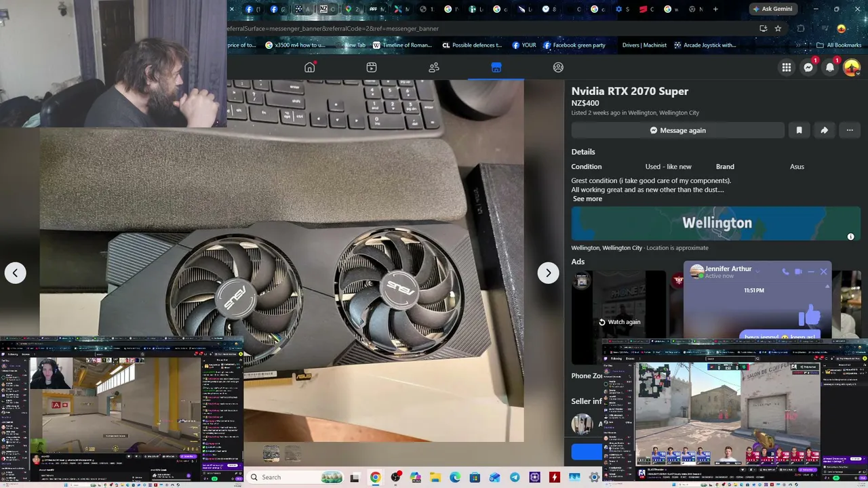Open the 'Timeline of Roman...' bookmark

tap(403, 45)
